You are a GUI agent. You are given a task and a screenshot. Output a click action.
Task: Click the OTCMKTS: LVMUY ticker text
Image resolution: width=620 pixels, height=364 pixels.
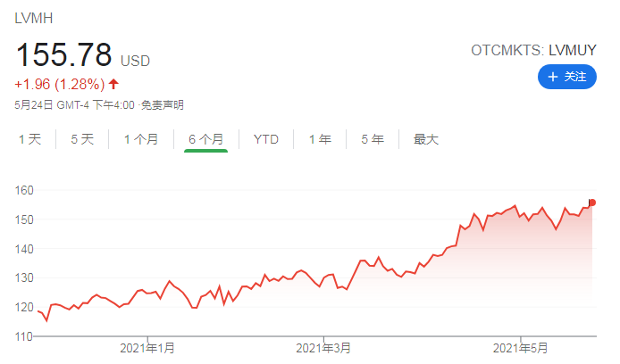click(x=533, y=50)
